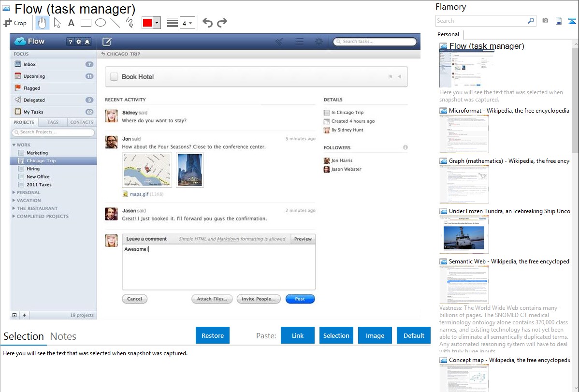
Task: Open My Tasks
Action: 54,112
